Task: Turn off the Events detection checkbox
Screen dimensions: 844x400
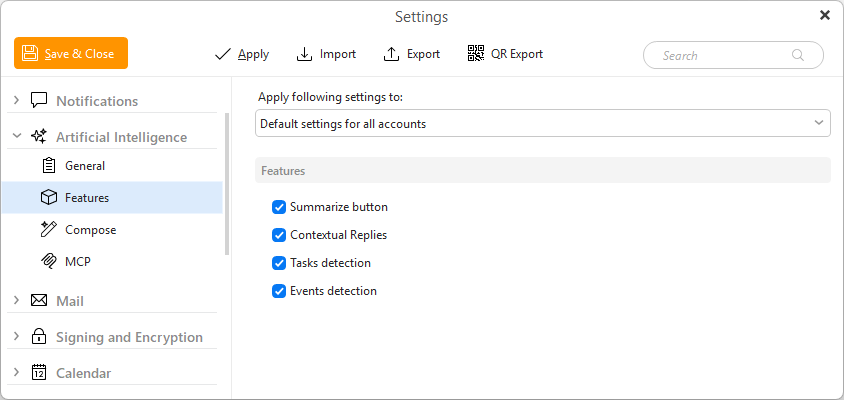Action: click(x=279, y=291)
